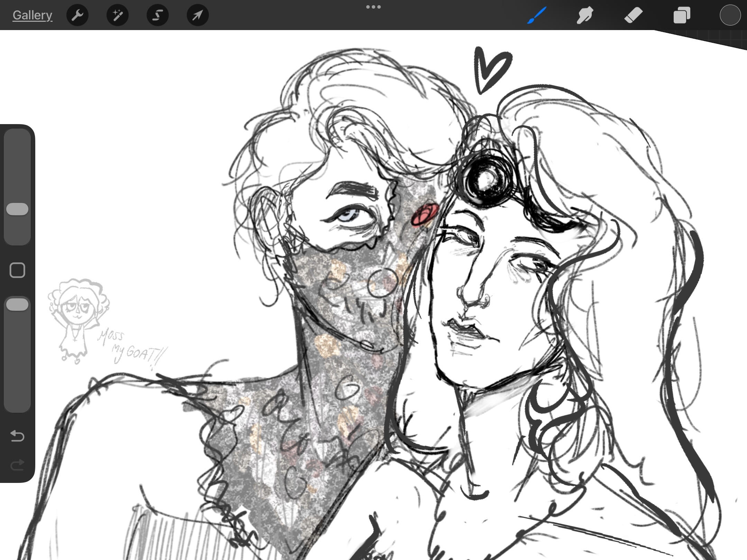Open the Actions wrench menu
The height and width of the screenshot is (560, 747).
(x=77, y=15)
